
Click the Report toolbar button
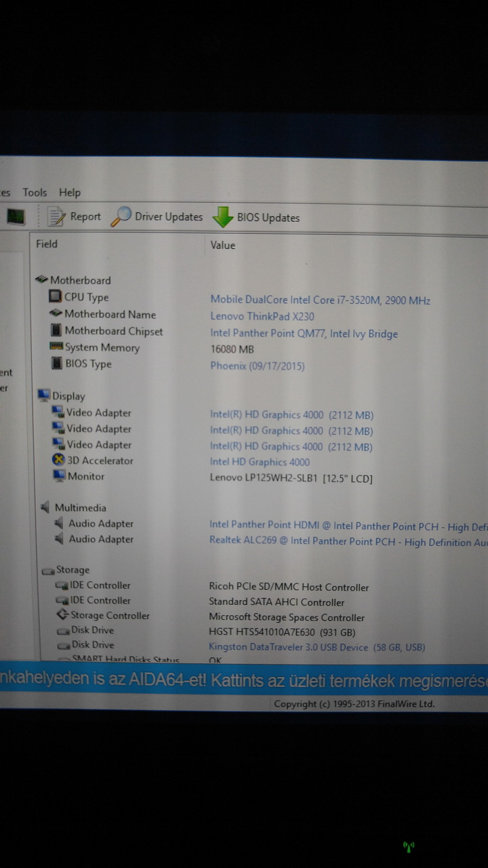coord(75,216)
